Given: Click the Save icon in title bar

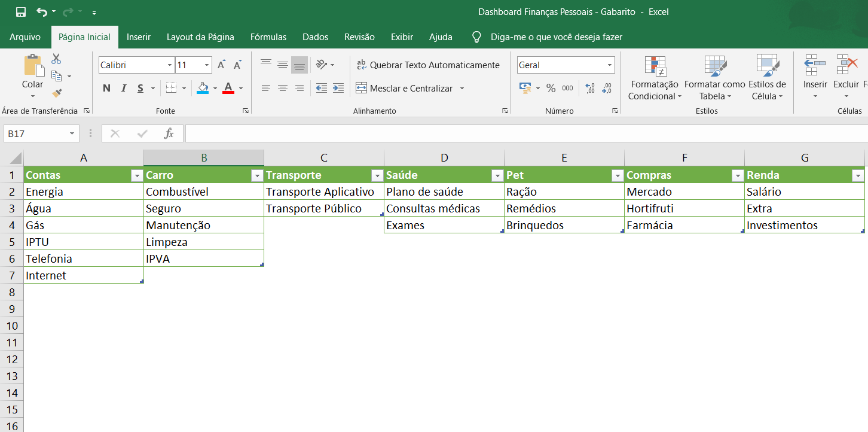Looking at the screenshot, I should 21,12.
